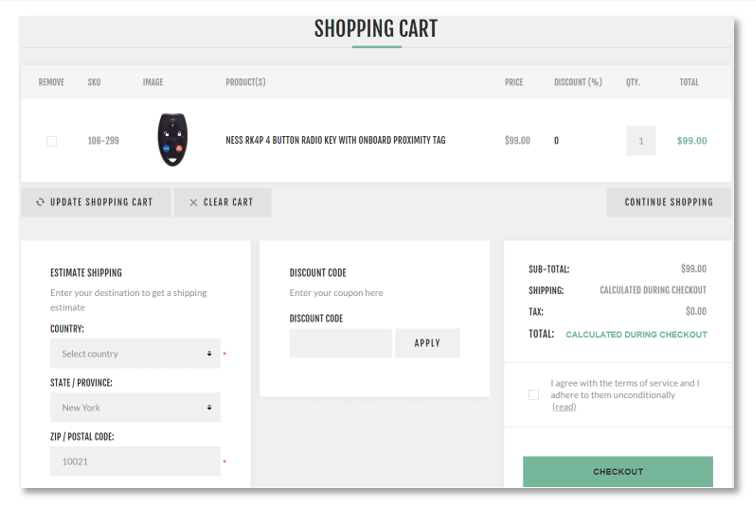The height and width of the screenshot is (507, 756).
Task: Click the Product(s) column header
Action: click(x=245, y=82)
